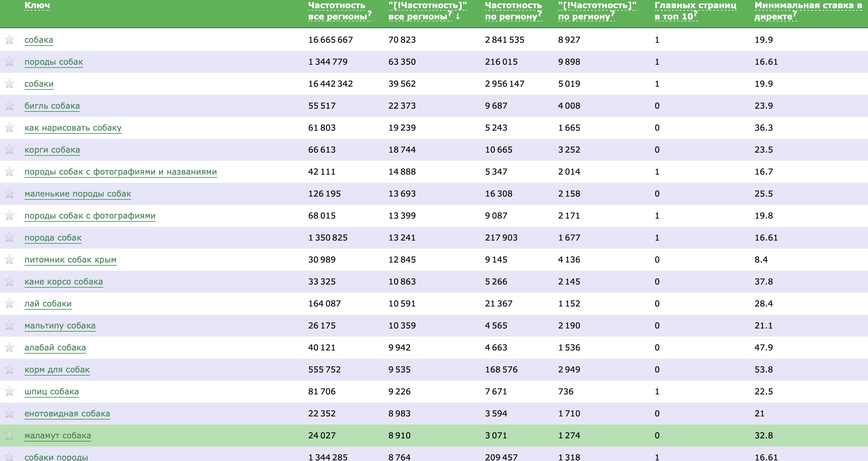Open the 'породы собак с фотографиями' link

[x=90, y=216]
